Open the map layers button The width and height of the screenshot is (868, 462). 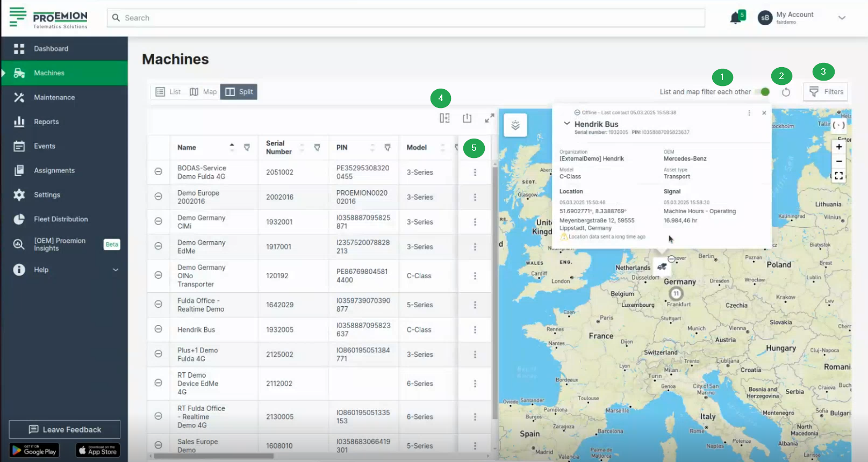click(515, 125)
